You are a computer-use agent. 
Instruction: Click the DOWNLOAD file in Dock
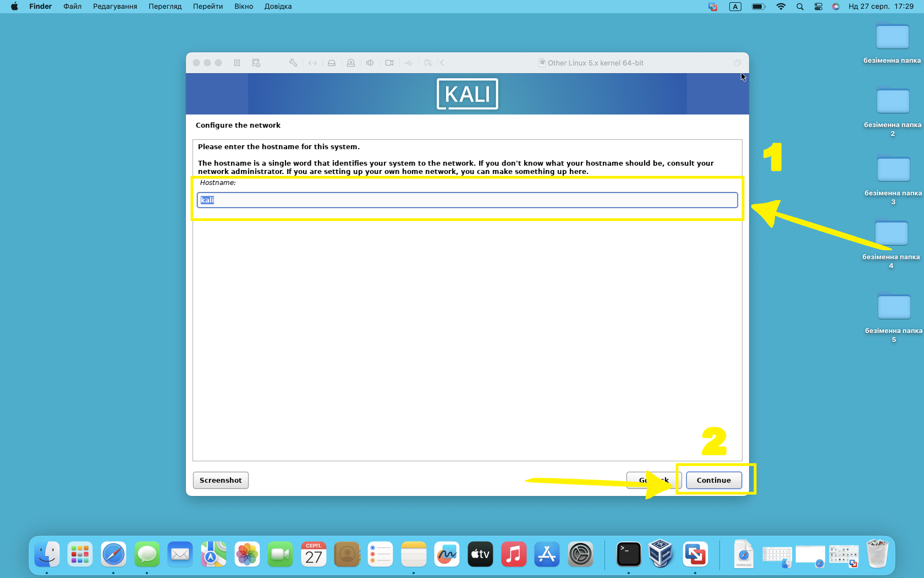pos(744,554)
